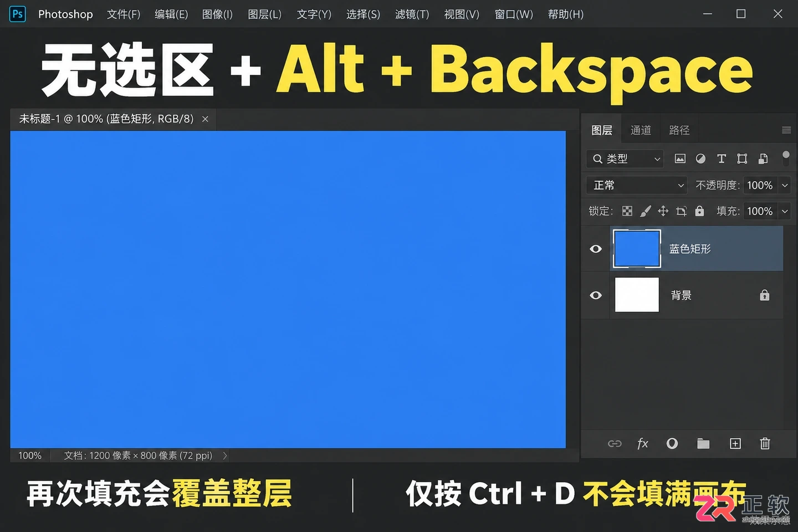Lock image pixels brush icon
The height and width of the screenshot is (532, 798).
646,211
